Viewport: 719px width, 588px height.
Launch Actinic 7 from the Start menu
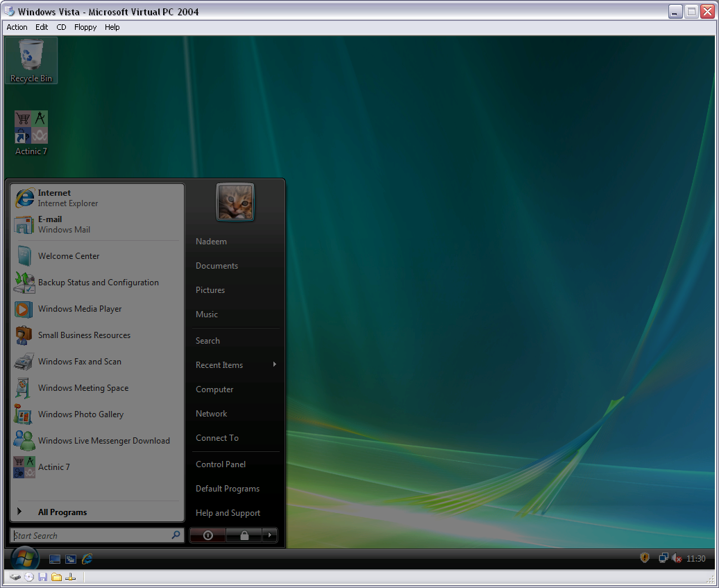point(97,467)
